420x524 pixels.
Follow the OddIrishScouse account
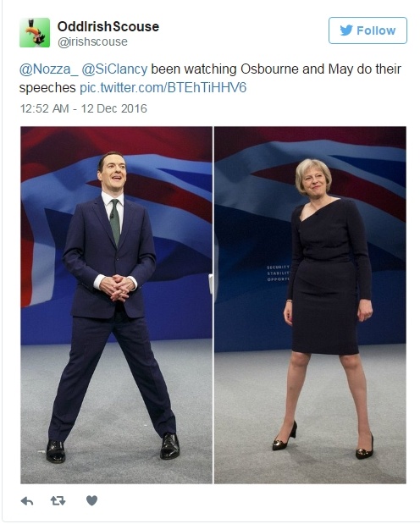pyautogui.click(x=367, y=30)
